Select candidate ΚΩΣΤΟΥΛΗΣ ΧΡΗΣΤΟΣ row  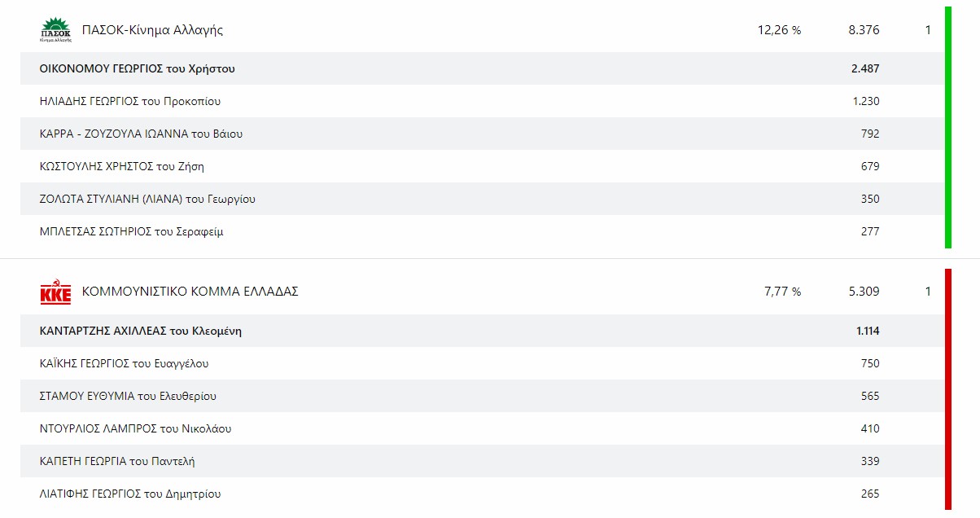click(x=482, y=166)
